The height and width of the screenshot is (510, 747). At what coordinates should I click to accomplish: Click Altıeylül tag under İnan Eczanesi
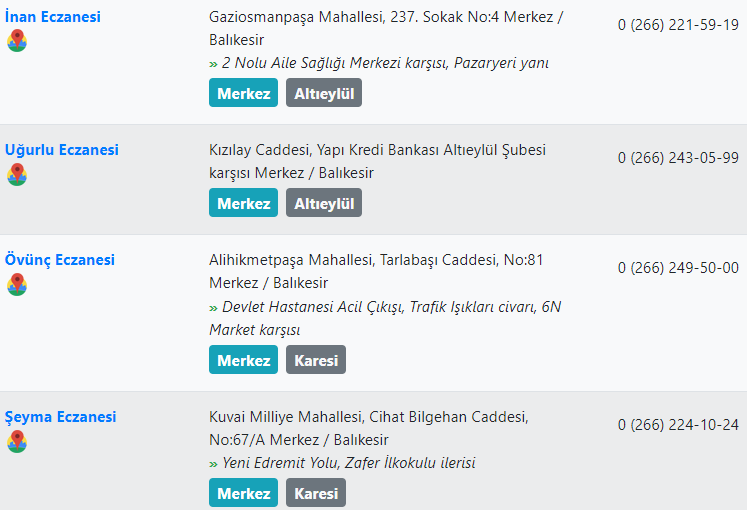324,93
